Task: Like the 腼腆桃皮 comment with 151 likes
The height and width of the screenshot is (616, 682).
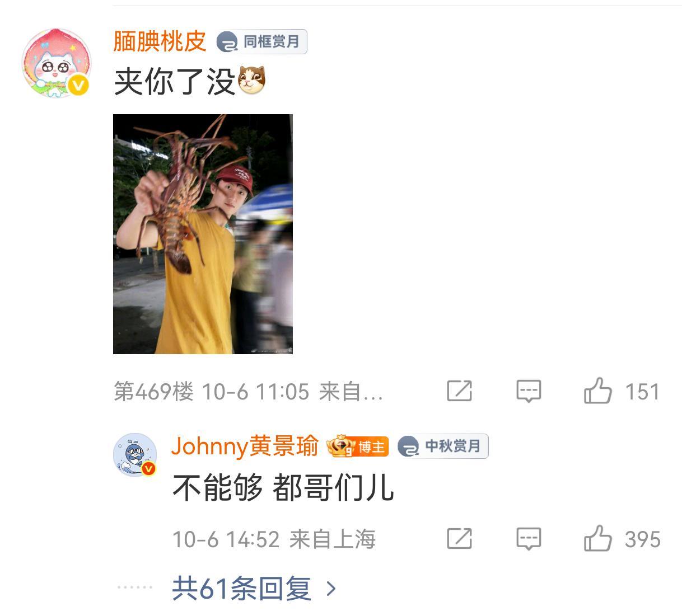Action: pyautogui.click(x=598, y=391)
